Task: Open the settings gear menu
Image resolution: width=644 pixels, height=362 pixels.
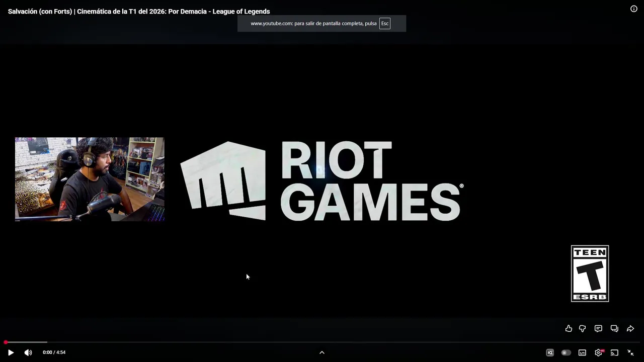Action: [x=598, y=352]
